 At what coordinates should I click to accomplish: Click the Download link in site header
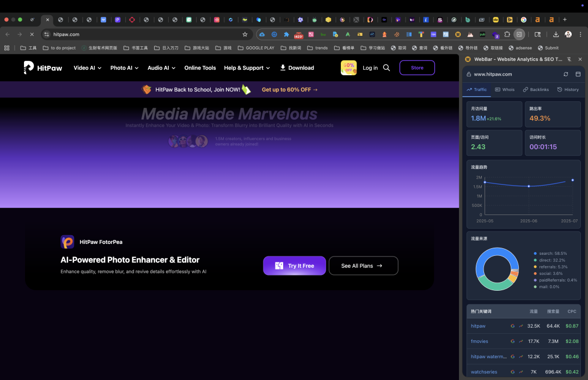pos(297,68)
